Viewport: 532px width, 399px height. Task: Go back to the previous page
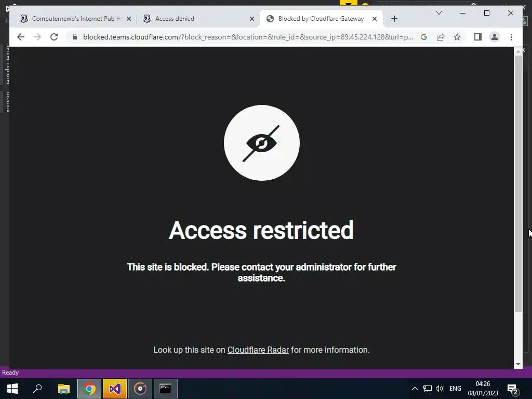coord(21,37)
